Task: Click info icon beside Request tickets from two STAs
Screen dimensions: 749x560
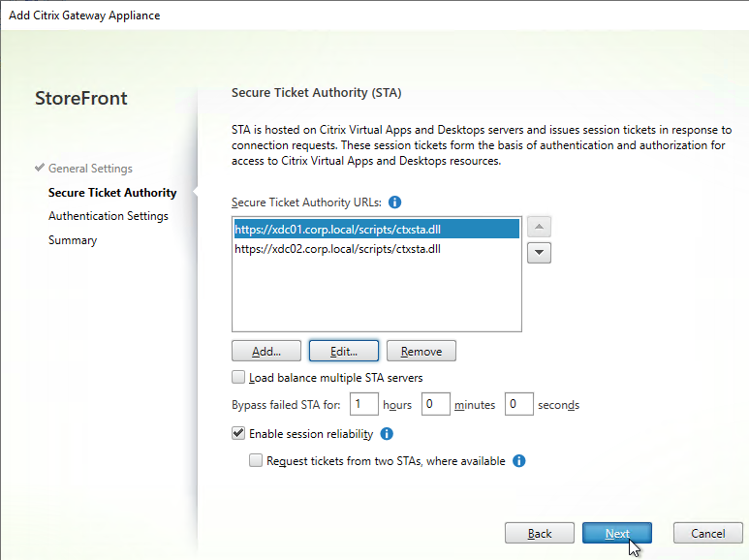Action: [x=518, y=461]
